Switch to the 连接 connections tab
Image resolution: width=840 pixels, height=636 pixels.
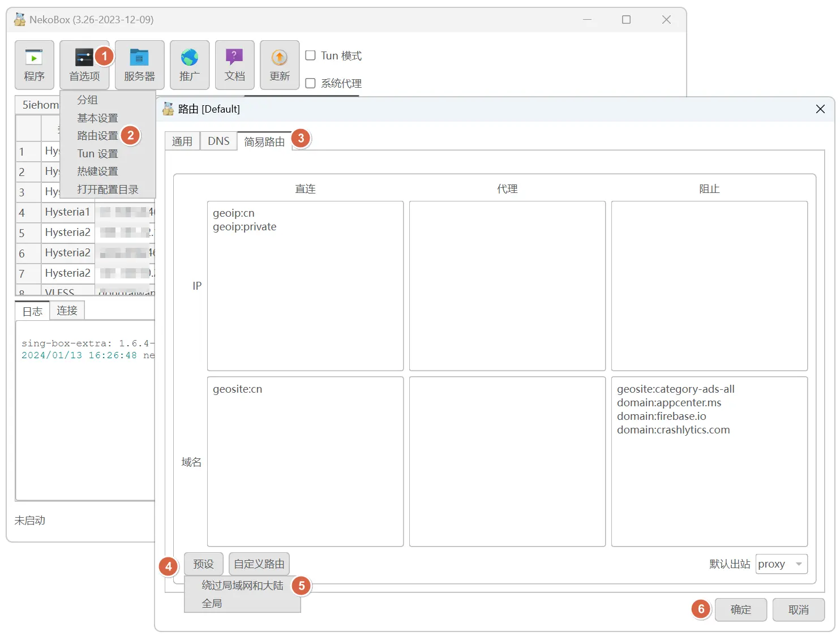click(x=67, y=311)
